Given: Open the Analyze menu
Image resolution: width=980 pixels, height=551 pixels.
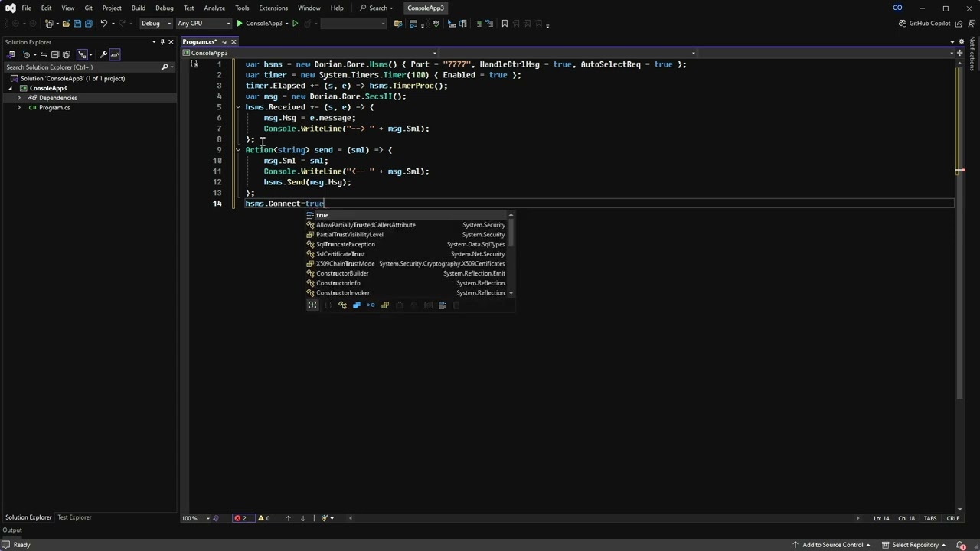Looking at the screenshot, I should tap(214, 8).
